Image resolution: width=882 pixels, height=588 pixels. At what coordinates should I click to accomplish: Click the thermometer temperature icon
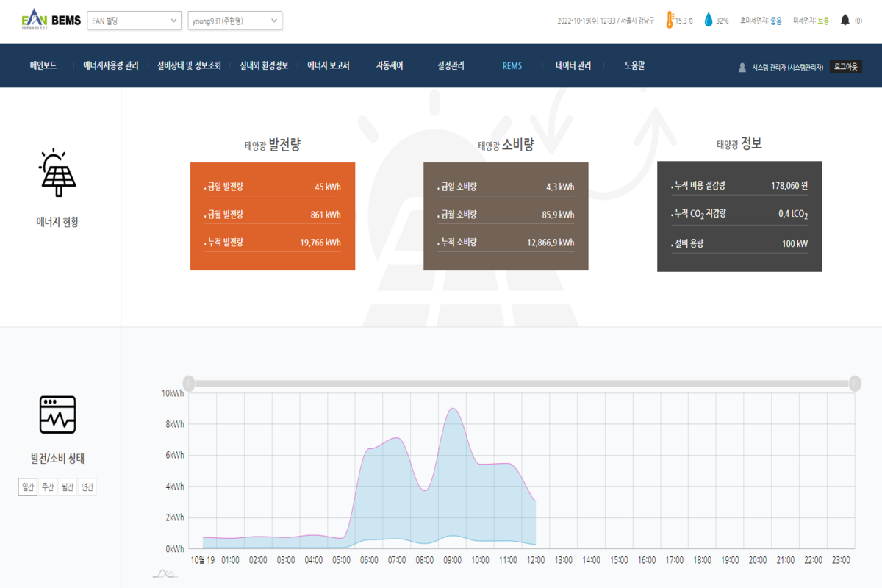670,21
